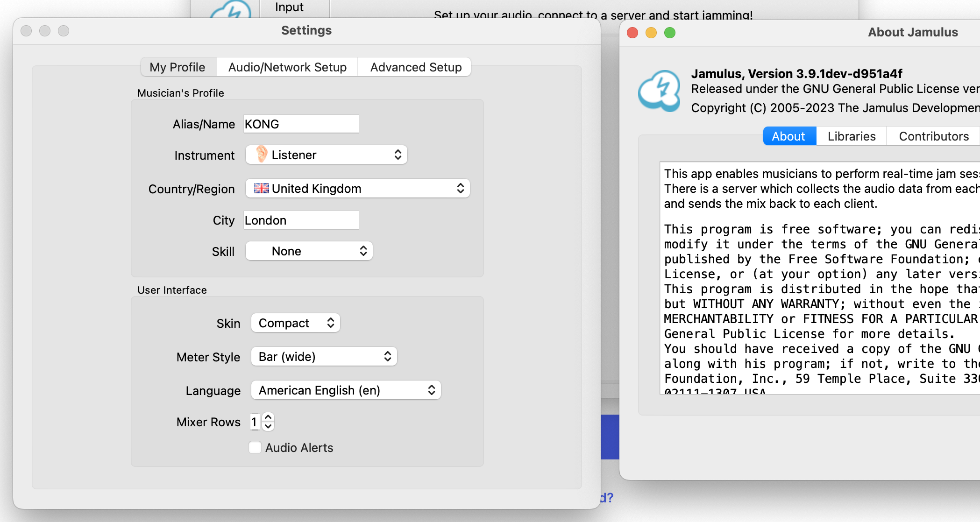Viewport: 980px width, 522px height.
Task: Open the Country/Region dropdown
Action: [x=357, y=188]
